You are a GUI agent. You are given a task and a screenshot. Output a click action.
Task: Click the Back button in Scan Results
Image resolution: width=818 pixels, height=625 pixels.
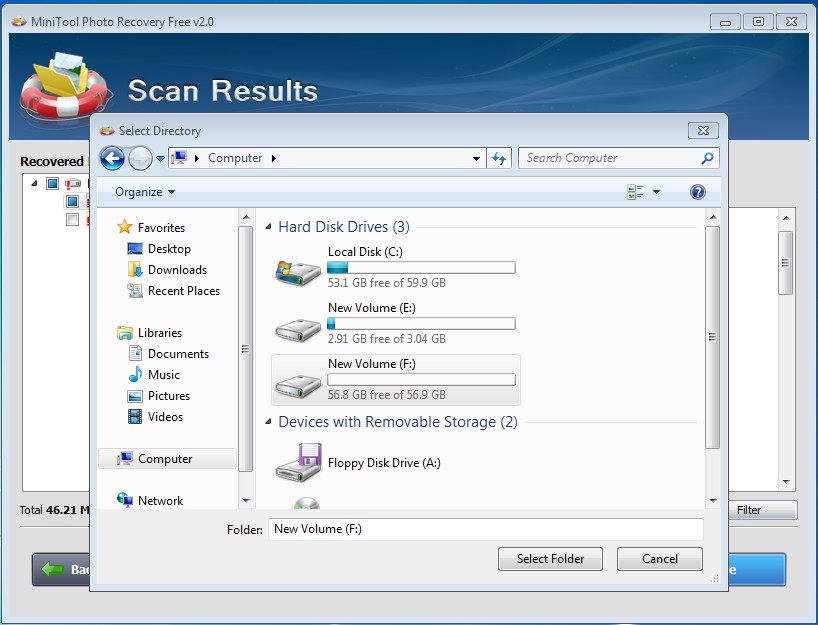[61, 569]
